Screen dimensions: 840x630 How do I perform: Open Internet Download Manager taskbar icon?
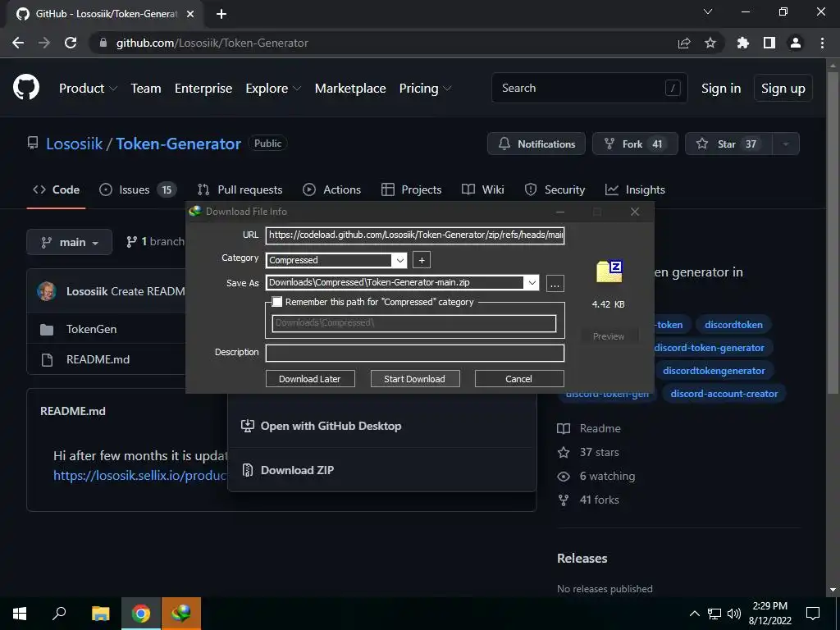pyautogui.click(x=181, y=614)
